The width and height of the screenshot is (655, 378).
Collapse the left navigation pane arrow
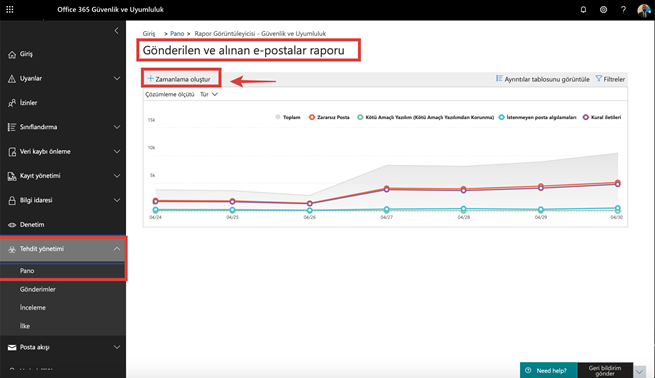coord(117,30)
